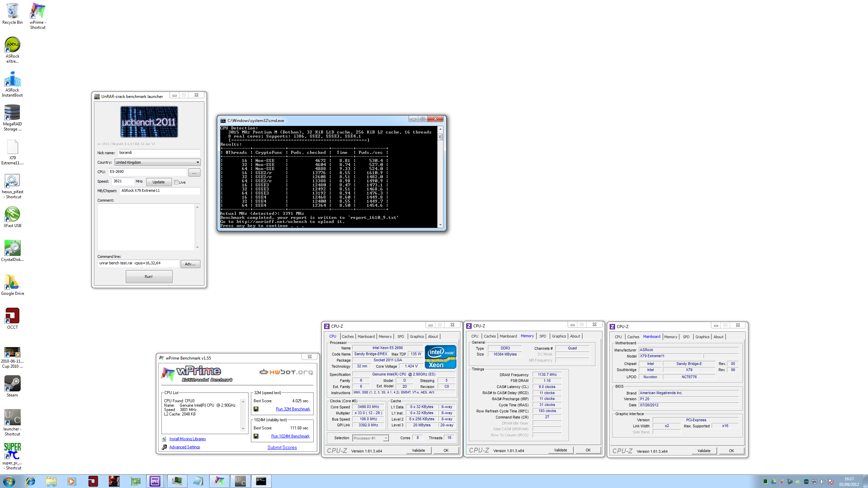Click the Nick name field containing borandi

(x=159, y=153)
